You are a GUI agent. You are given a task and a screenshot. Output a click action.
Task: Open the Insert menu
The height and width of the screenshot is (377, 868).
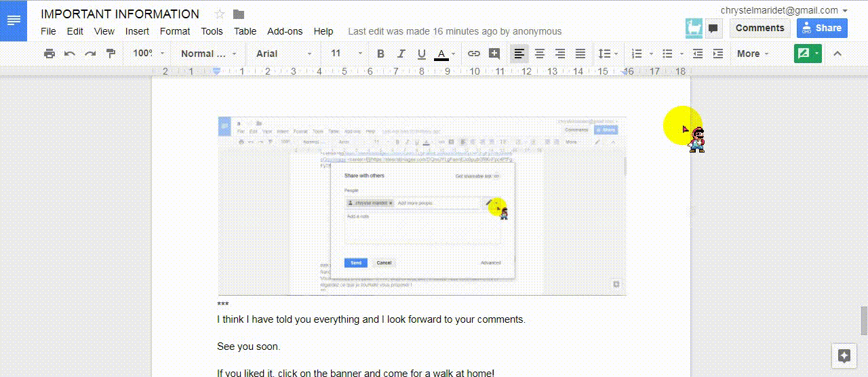point(137,31)
